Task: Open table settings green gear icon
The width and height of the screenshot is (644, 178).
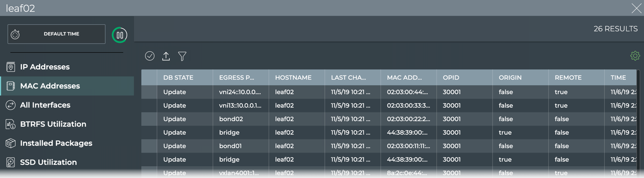Action: coord(635,56)
